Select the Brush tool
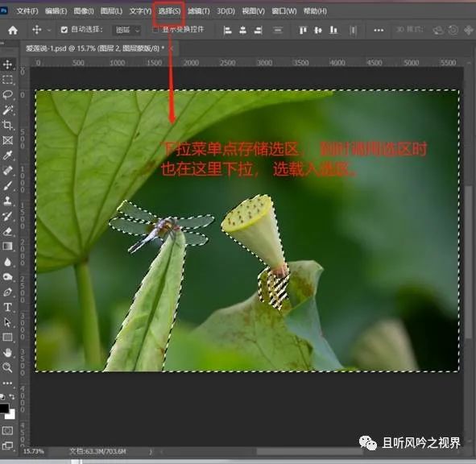Viewport: 476px width, 464px height. click(x=7, y=185)
